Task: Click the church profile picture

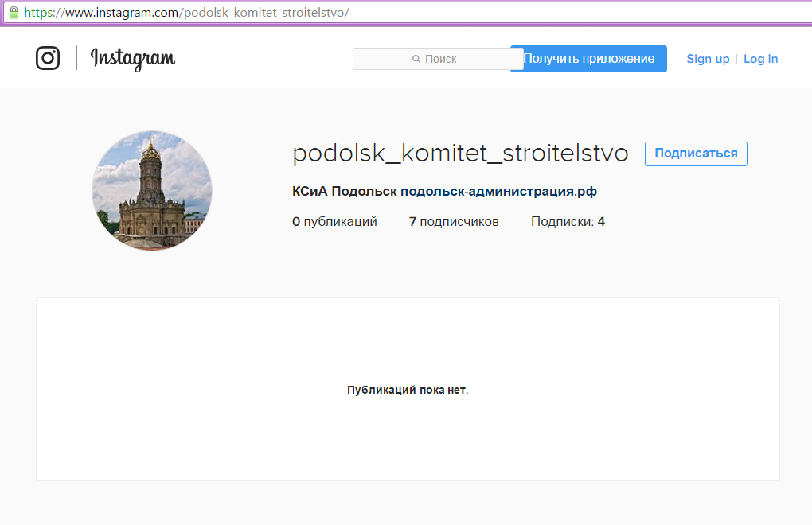Action: click(152, 191)
